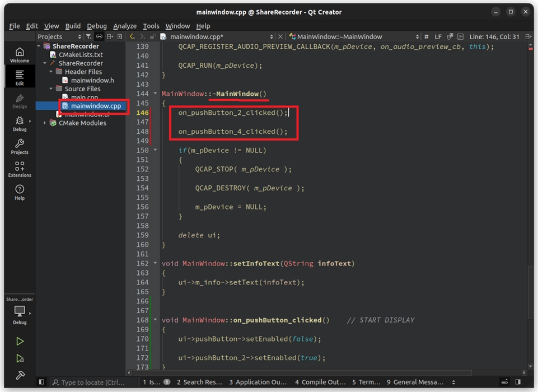Select CMakeLists.txt in the project tree
Image resolution: width=538 pixels, height=392 pixels.
click(x=80, y=54)
